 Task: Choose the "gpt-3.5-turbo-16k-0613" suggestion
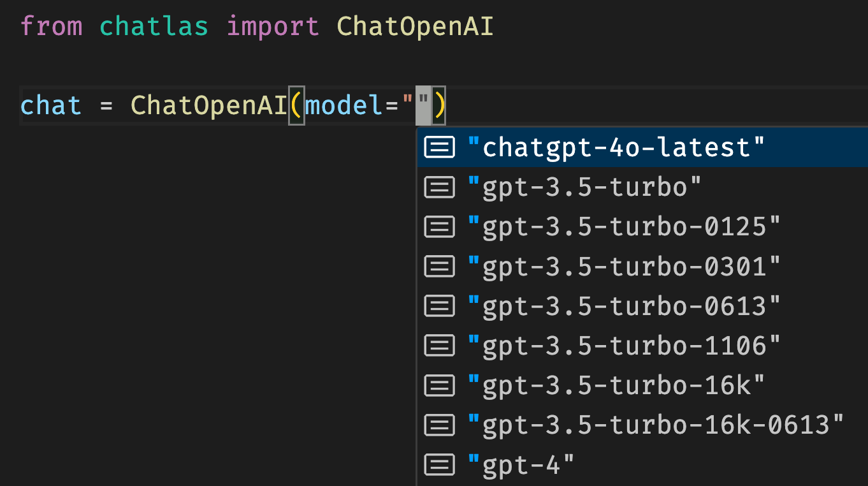pos(642,425)
